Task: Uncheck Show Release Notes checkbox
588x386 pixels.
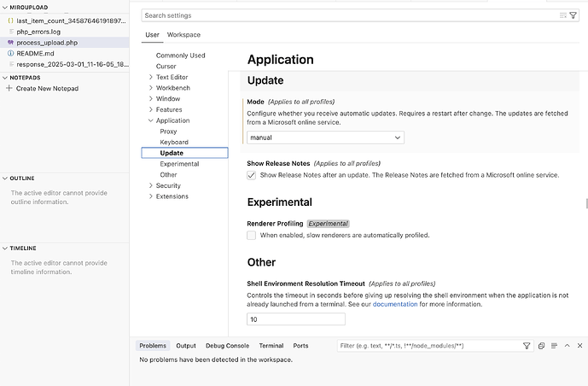Action: 252,175
